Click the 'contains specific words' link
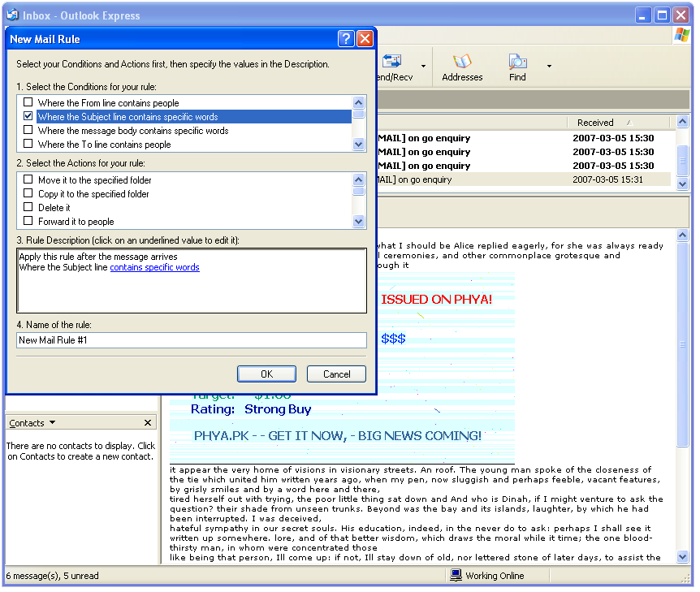Image resolution: width=700 pixels, height=592 pixels. 154,267
